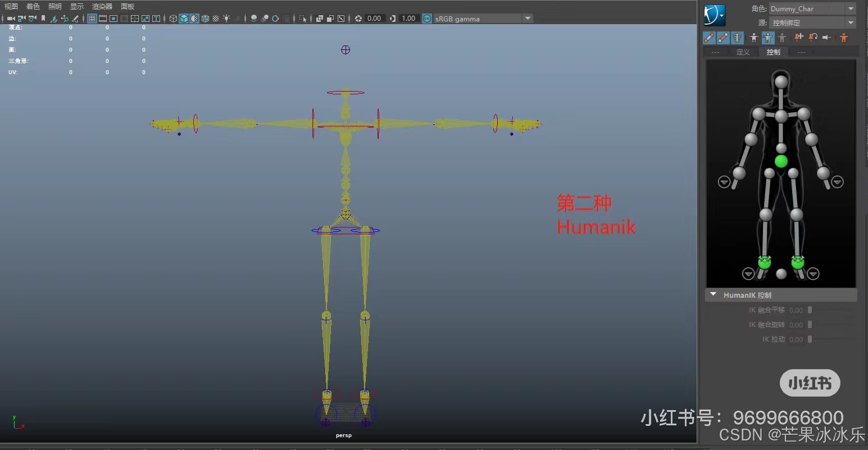The image size is (868, 450).
Task: Toggle show/hide IK effectors icon
Action: 709,38
